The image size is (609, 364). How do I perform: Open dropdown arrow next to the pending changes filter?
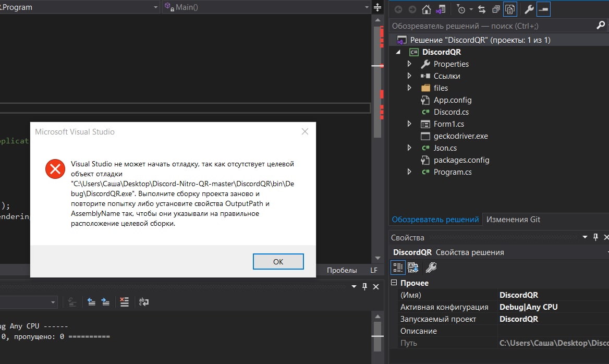[471, 9]
